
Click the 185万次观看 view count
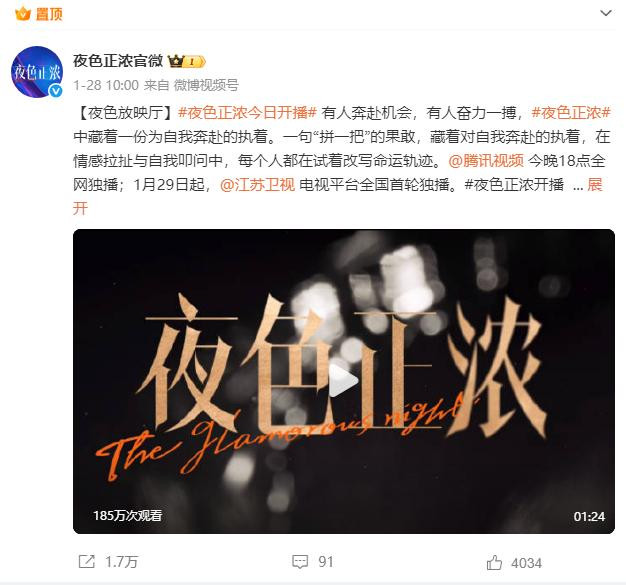127,516
